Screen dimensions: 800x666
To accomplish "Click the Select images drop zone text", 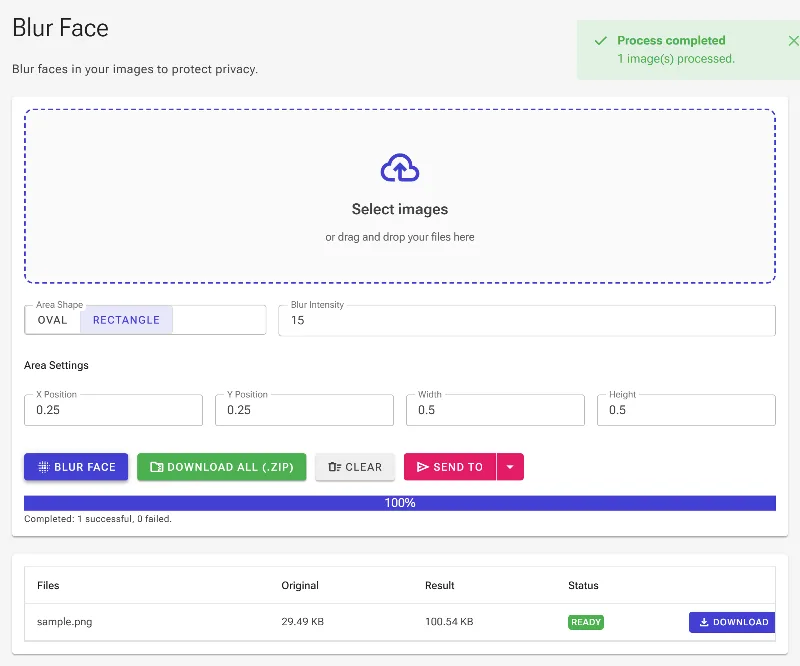I will click(x=400, y=209).
